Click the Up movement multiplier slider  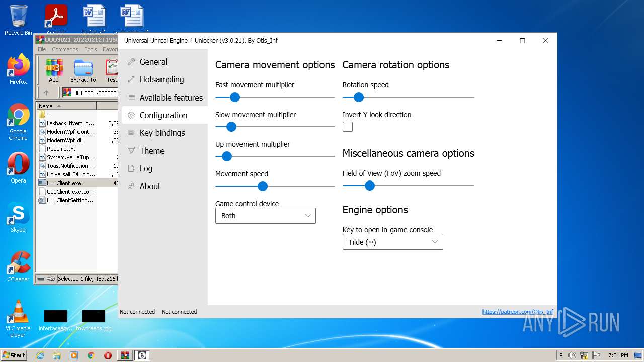[275, 156]
